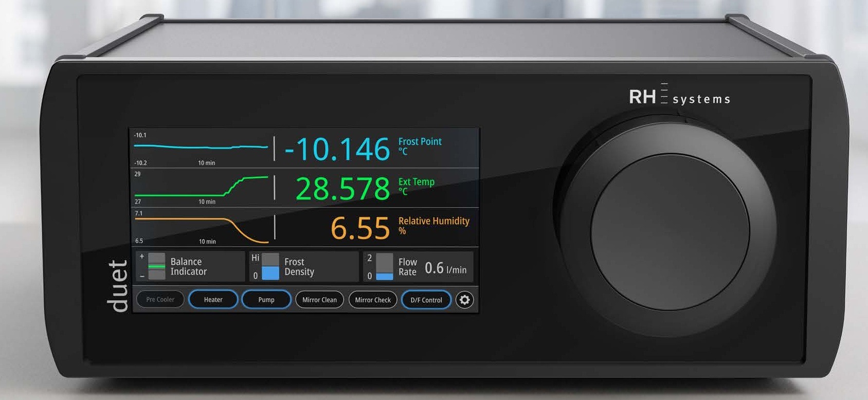
Task: Toggle D/F Control mode
Action: (x=426, y=300)
